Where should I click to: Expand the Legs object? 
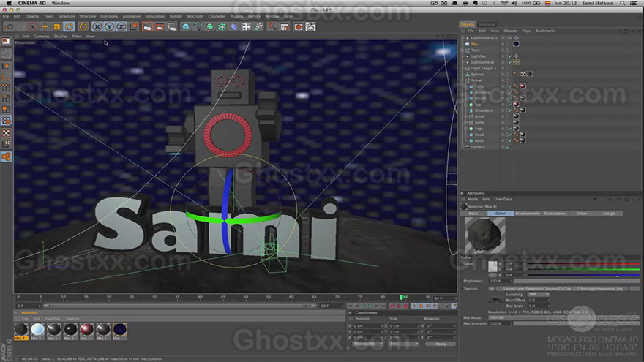[465, 129]
